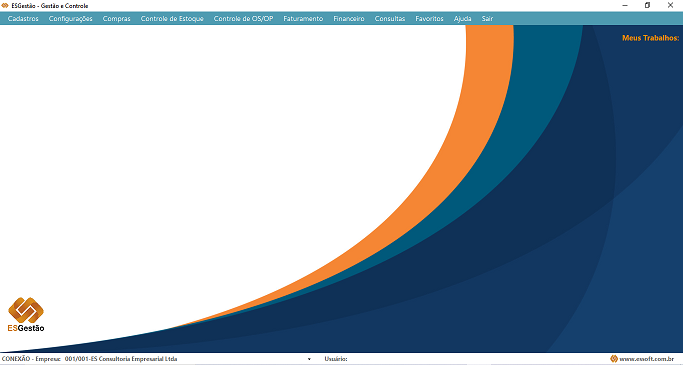Click the ESGestão title bar app icon
This screenshot has width=683, height=365.
pyautogui.click(x=5, y=6)
